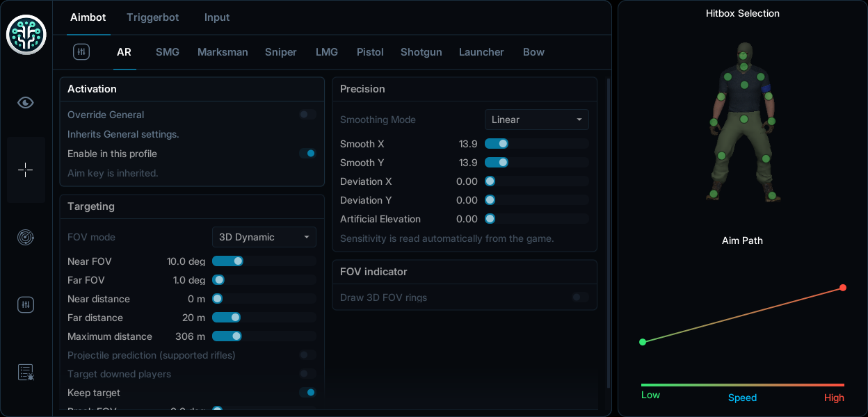Viewport: 868px width, 417px height.
Task: Turn off the Keep target toggle
Action: [308, 393]
